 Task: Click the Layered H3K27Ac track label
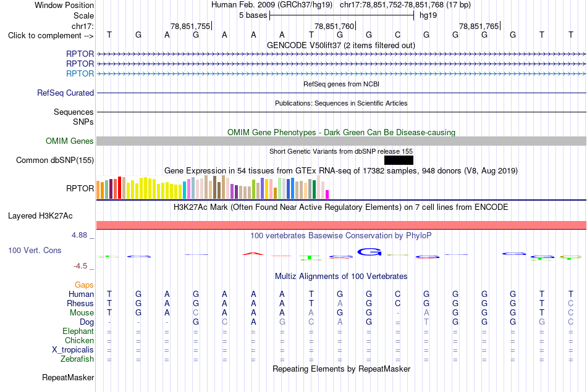40,216
